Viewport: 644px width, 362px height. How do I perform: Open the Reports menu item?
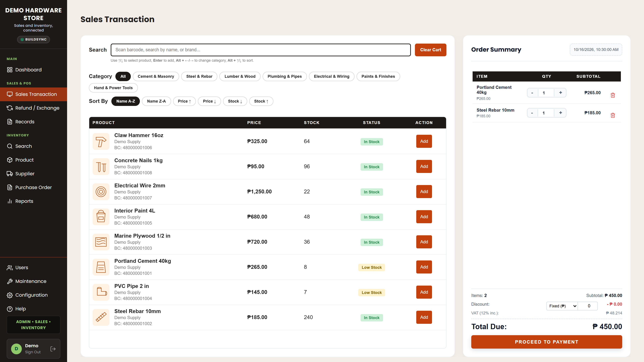pyautogui.click(x=34, y=201)
